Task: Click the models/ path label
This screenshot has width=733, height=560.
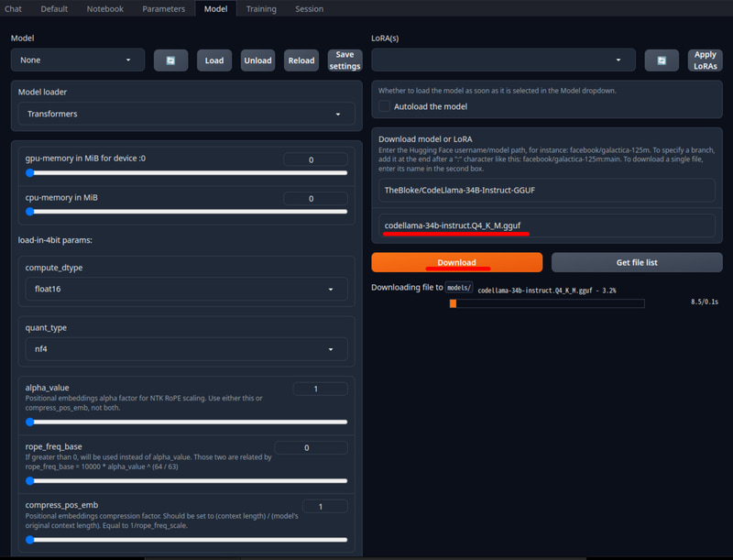Action: click(459, 288)
